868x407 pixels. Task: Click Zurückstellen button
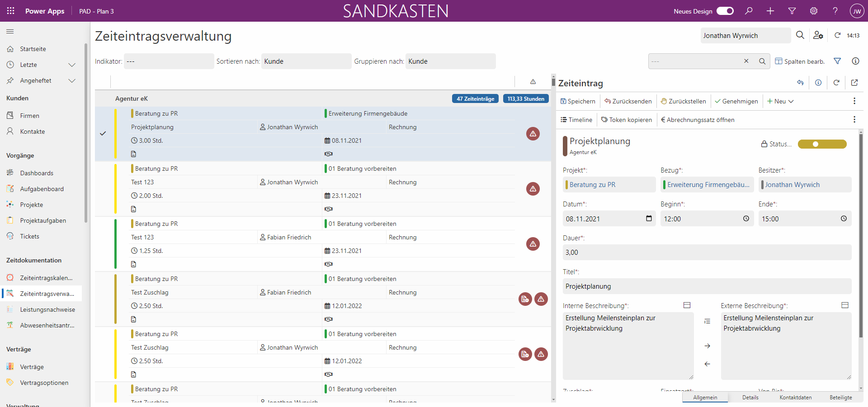coord(683,101)
